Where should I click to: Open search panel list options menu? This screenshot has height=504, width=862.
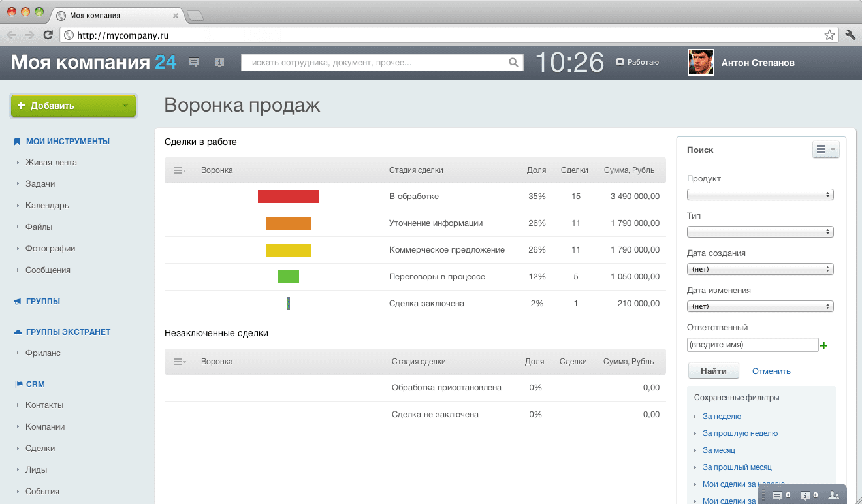coord(825,150)
